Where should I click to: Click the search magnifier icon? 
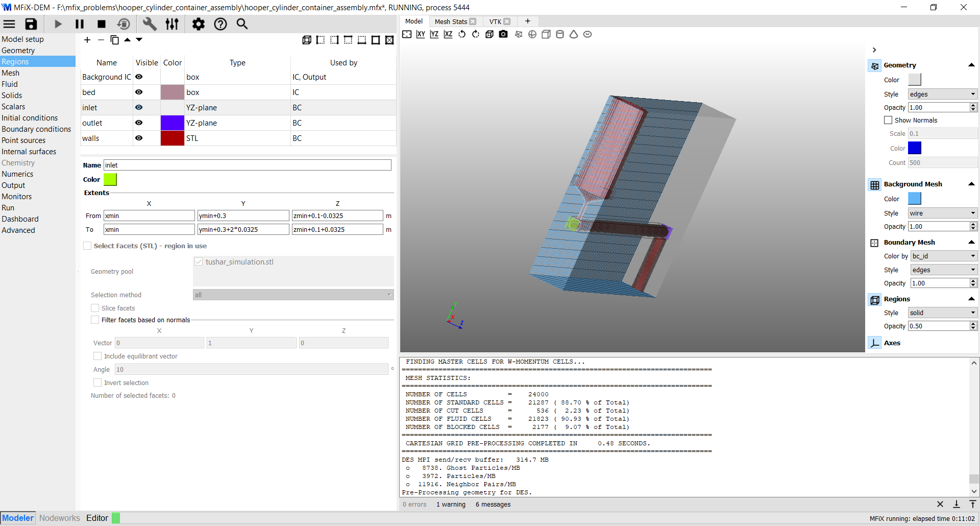(242, 24)
